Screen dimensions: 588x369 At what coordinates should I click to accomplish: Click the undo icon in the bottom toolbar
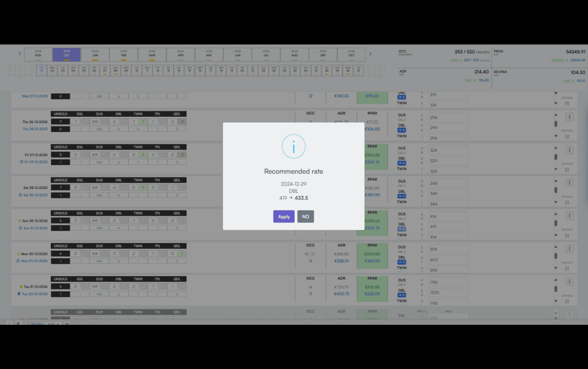pyautogui.click(x=67, y=324)
